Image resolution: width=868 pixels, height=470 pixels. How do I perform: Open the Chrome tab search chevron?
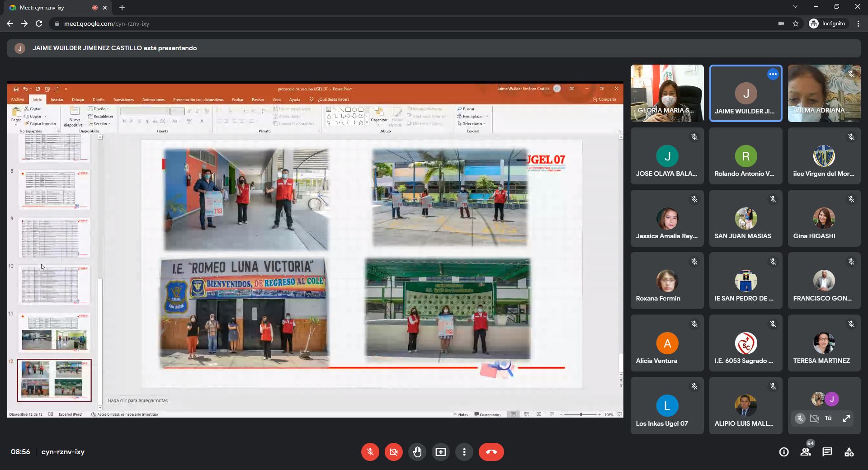tap(795, 7)
